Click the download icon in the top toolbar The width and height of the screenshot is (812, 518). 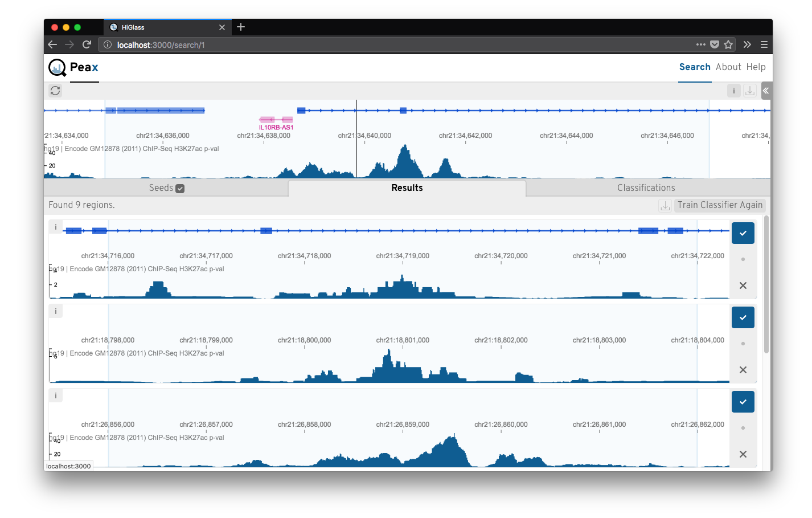(750, 91)
